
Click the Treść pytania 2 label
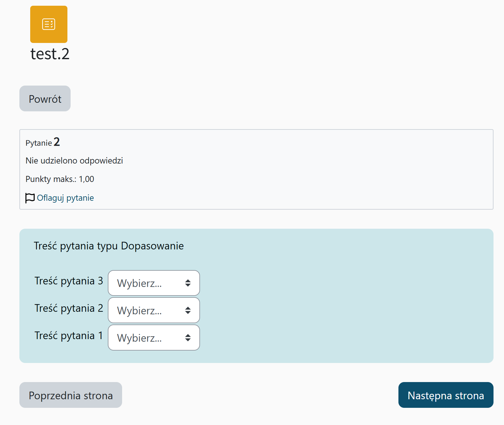[69, 308]
